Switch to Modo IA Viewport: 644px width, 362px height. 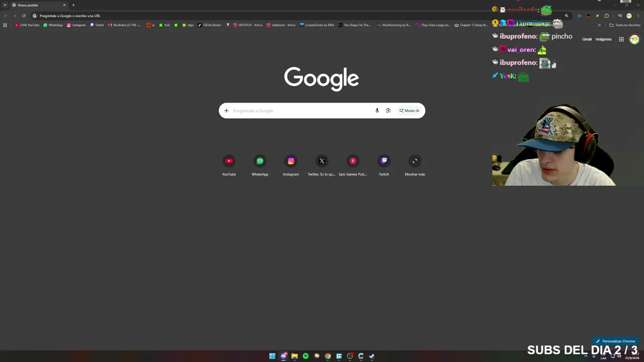409,111
